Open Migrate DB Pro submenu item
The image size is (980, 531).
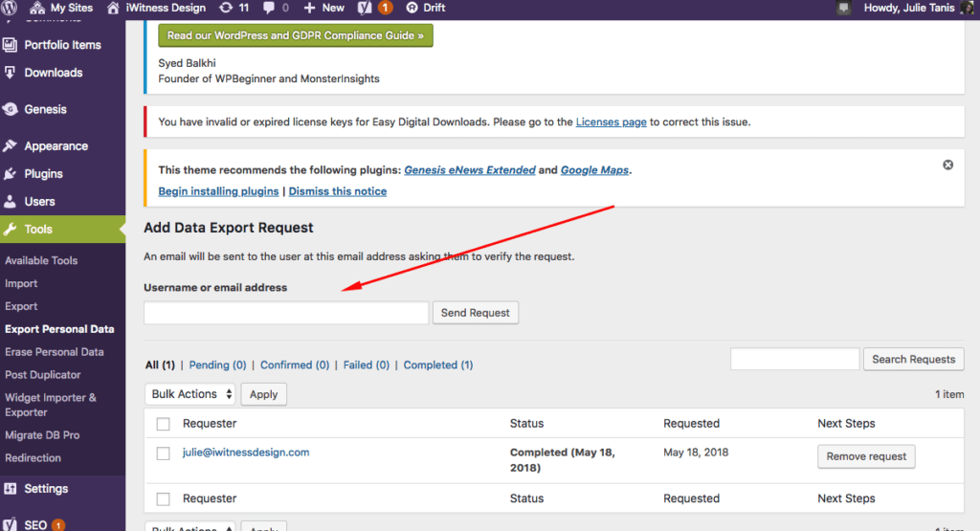[x=42, y=434]
